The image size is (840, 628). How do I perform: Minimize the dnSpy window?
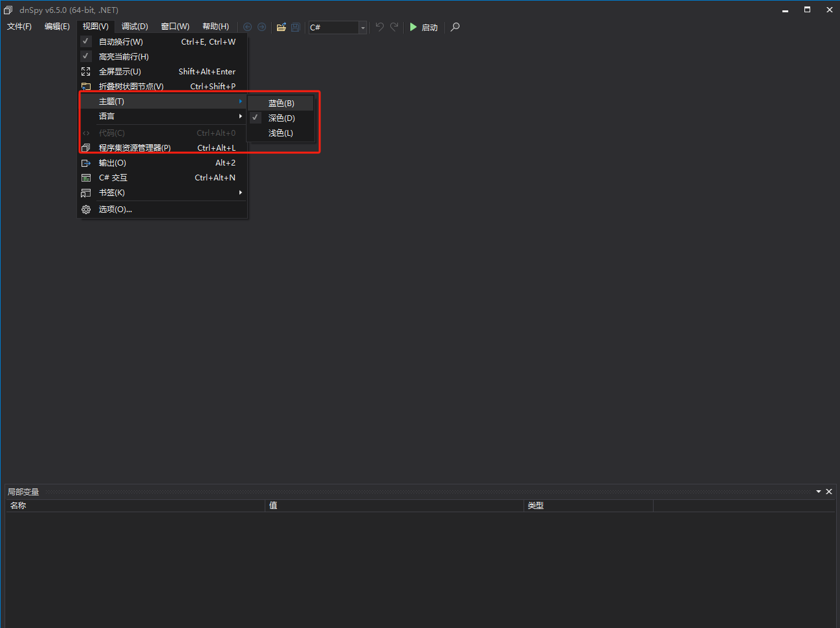(785, 10)
